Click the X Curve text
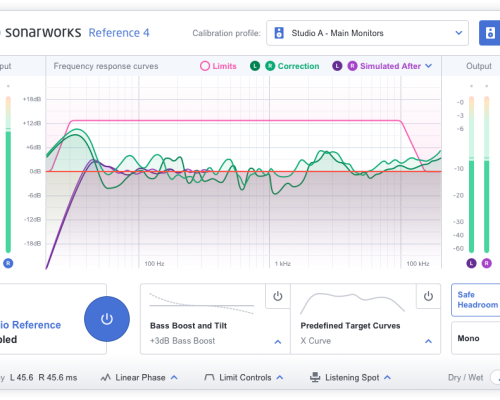The height and width of the screenshot is (400, 500). (x=316, y=341)
